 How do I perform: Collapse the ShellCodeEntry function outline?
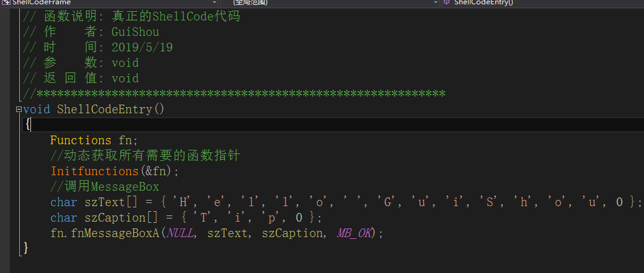(19, 110)
